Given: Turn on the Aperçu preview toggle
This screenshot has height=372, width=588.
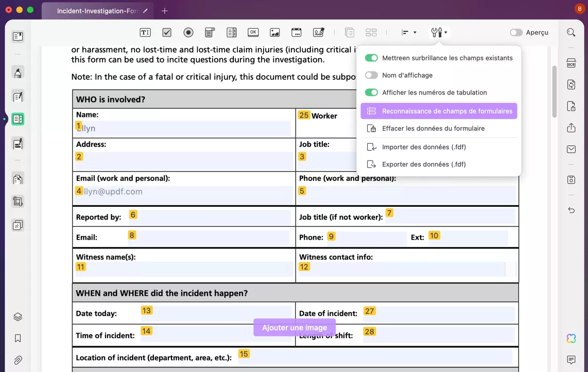Looking at the screenshot, I should click(x=516, y=32).
